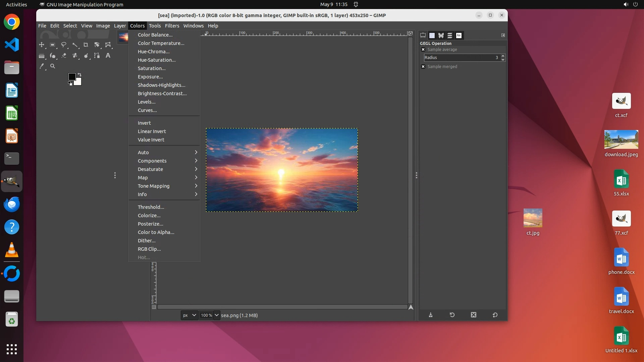Image resolution: width=644 pixels, height=362 pixels.
Task: Toggle the Sample average checkbox
Action: [423, 50]
